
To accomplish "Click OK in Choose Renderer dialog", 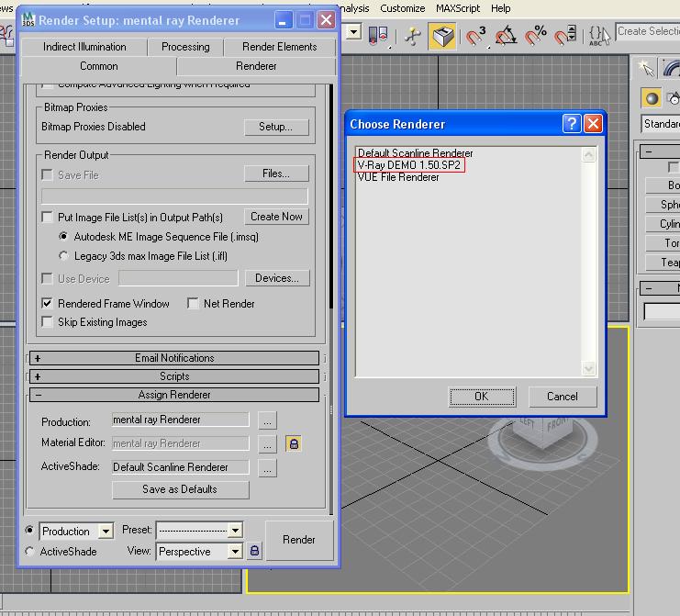I will pos(482,397).
